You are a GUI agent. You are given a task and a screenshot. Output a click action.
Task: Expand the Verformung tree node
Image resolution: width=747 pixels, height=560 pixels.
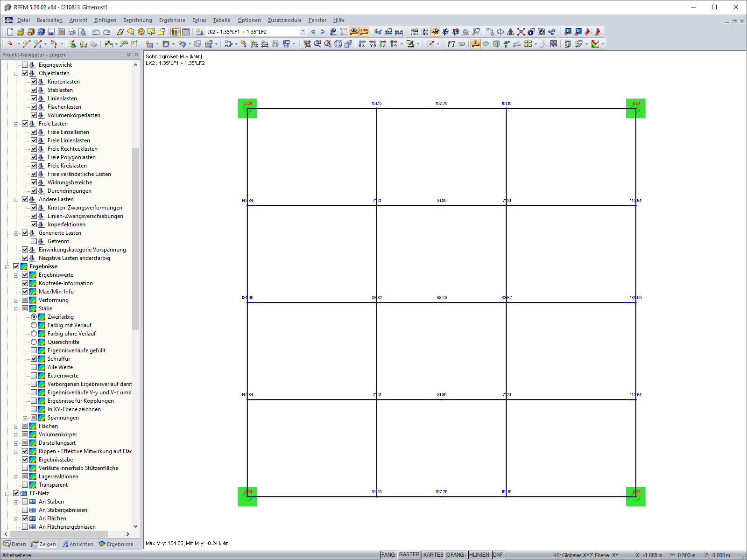tap(16, 301)
